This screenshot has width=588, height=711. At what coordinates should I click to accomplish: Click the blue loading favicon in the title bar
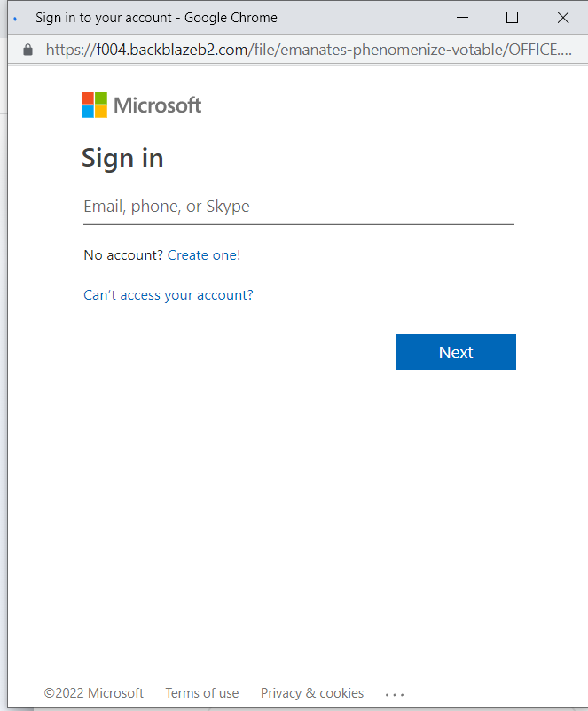15,19
